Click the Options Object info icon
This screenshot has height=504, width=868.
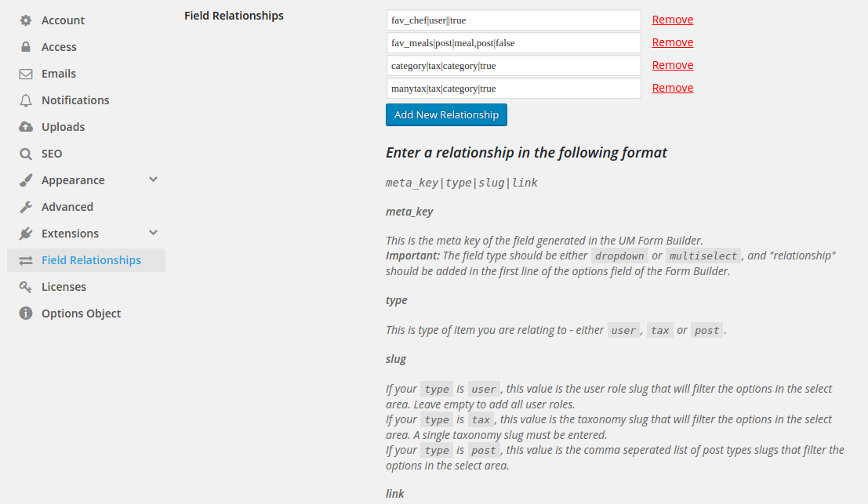[26, 314]
